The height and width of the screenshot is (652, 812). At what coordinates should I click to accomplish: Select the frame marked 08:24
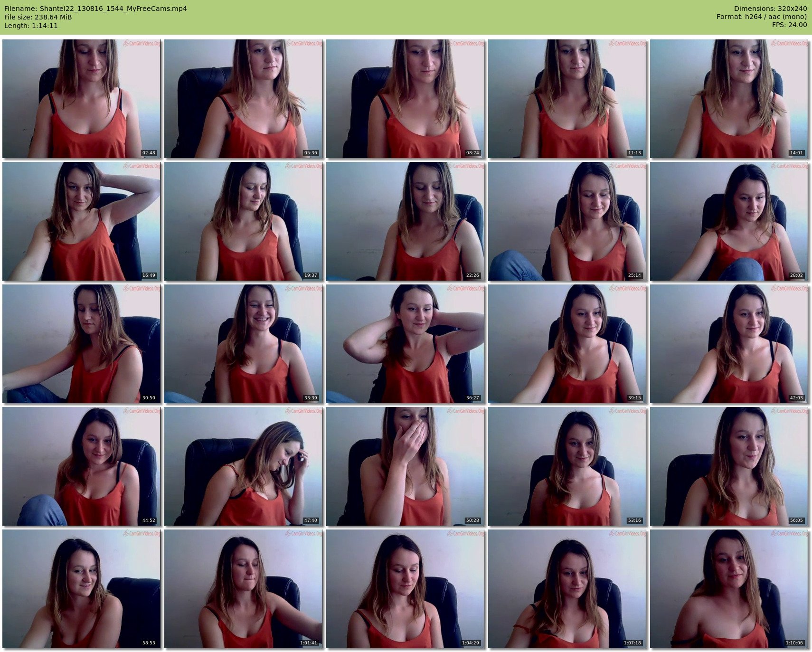[x=405, y=98]
